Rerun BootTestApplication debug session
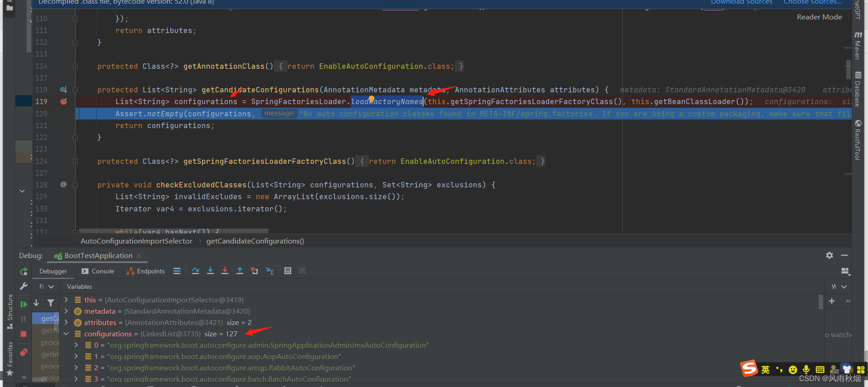 [x=24, y=272]
